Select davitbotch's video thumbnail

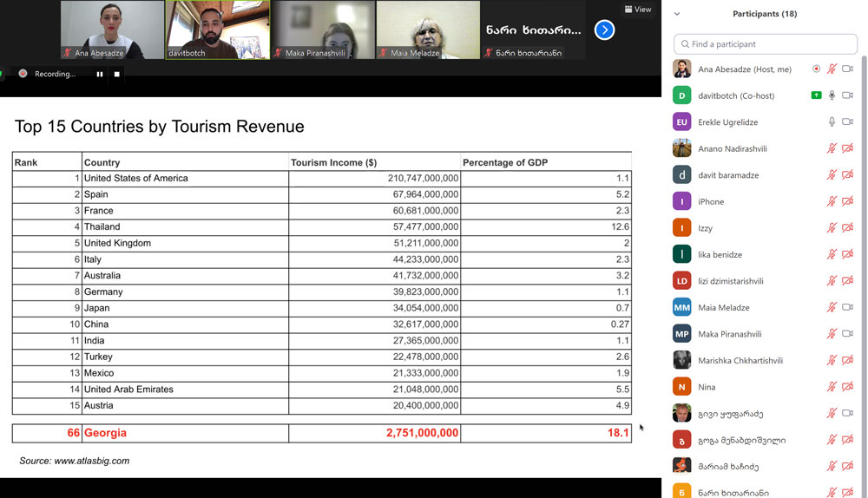point(217,29)
